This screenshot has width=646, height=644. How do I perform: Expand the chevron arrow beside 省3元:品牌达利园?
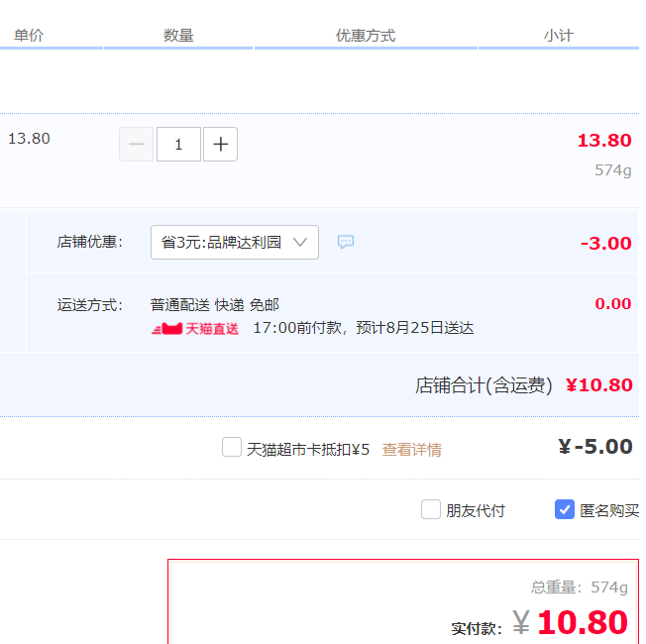[301, 243]
